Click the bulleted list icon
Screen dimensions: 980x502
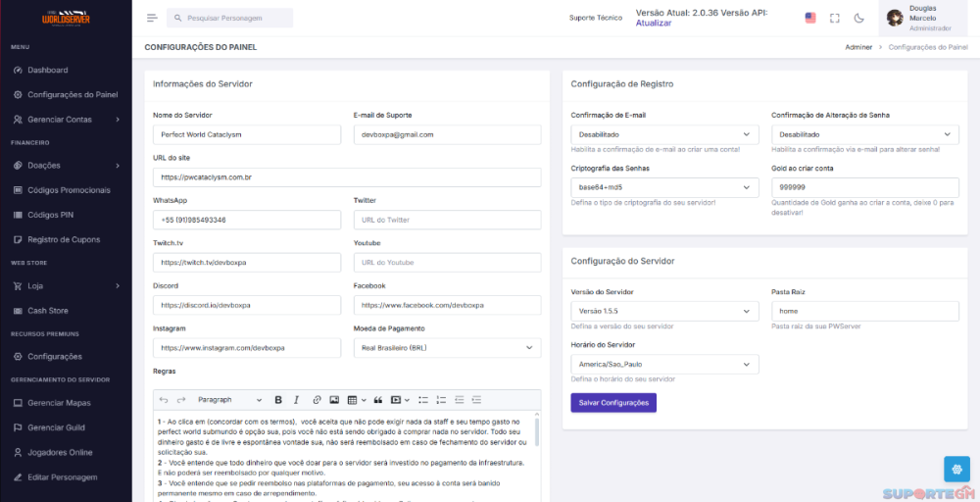[x=423, y=400]
